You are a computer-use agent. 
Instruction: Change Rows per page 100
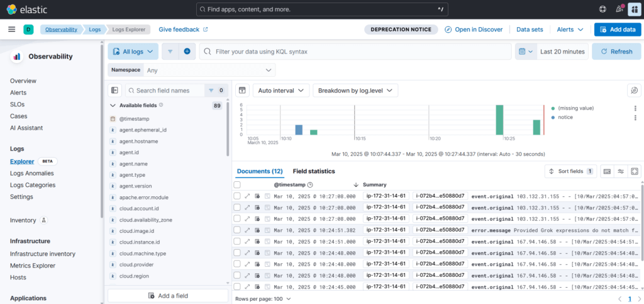tap(264, 299)
